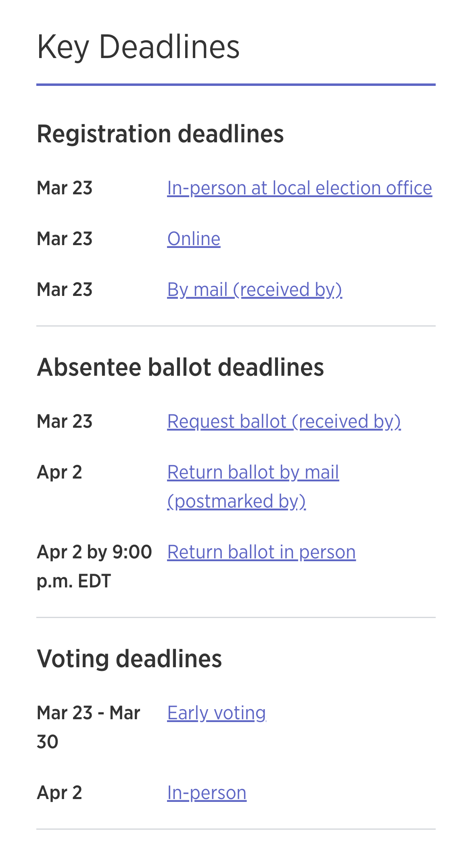The height and width of the screenshot is (868, 472).
Task: Click the Apr 2 absentee mail return date
Action: 60,473
